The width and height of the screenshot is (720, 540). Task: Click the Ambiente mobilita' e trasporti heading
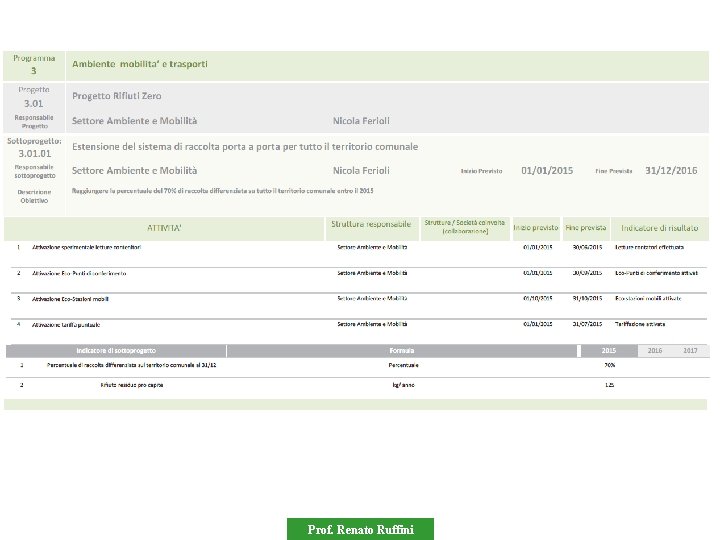click(140, 64)
